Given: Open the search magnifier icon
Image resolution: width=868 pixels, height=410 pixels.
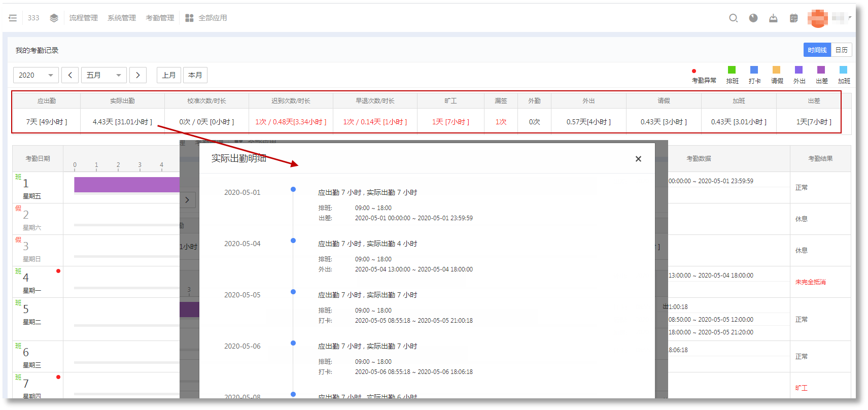Looking at the screenshot, I should point(733,18).
